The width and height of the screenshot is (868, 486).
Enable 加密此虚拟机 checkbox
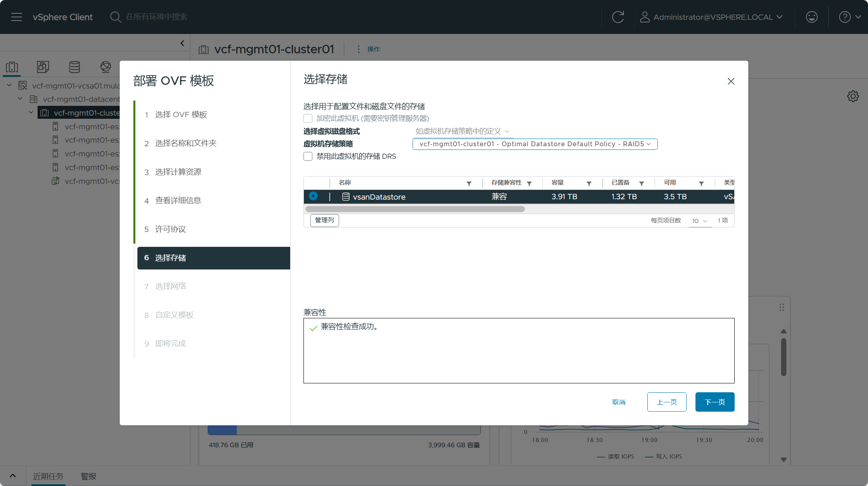[308, 118]
